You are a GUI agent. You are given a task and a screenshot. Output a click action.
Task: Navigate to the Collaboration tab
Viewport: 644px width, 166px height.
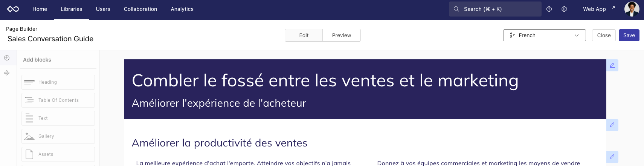(140, 9)
